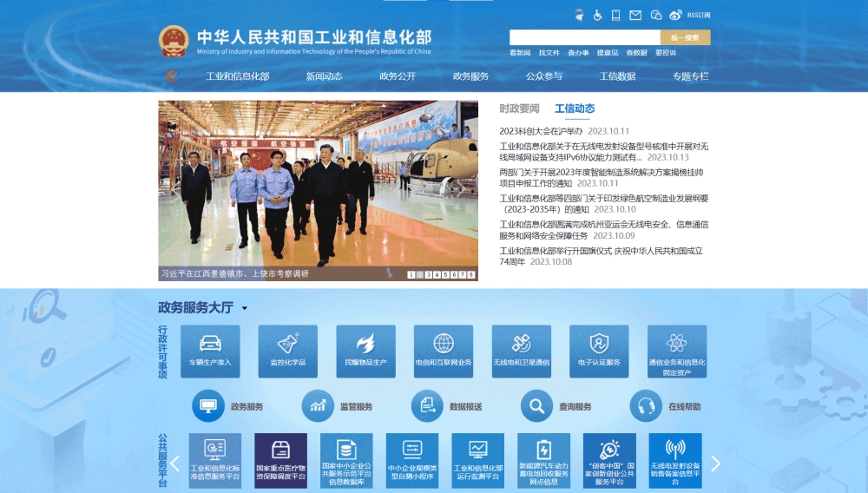Select the 数据报送 document icon
The image size is (868, 493).
point(427,406)
